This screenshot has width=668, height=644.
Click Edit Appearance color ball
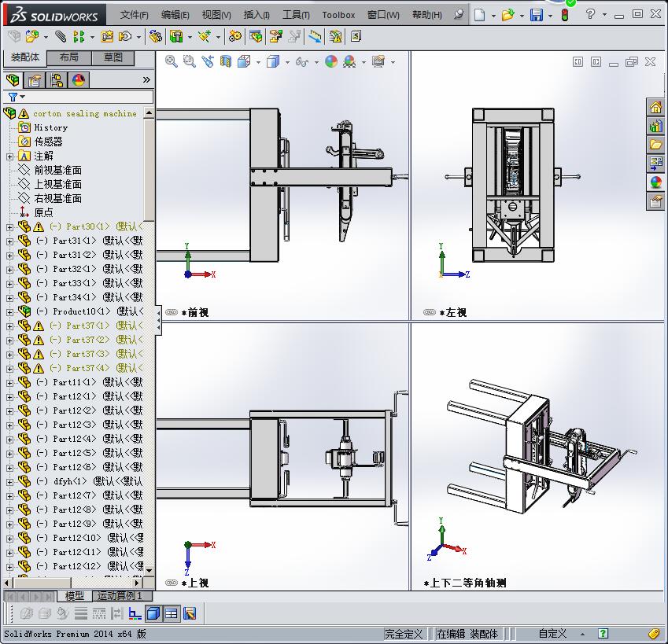(331, 61)
